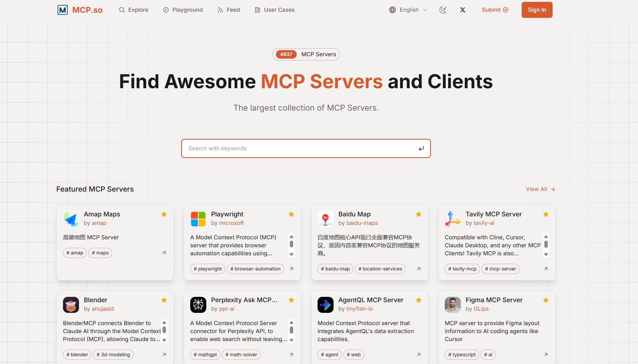Select the # tavily-mcp tag
Image resolution: width=638 pixels, height=364 pixels.
(462, 269)
